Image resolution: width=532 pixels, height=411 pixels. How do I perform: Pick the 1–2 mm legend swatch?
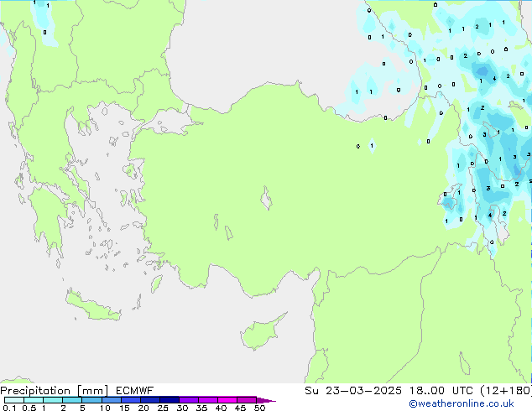(53, 400)
